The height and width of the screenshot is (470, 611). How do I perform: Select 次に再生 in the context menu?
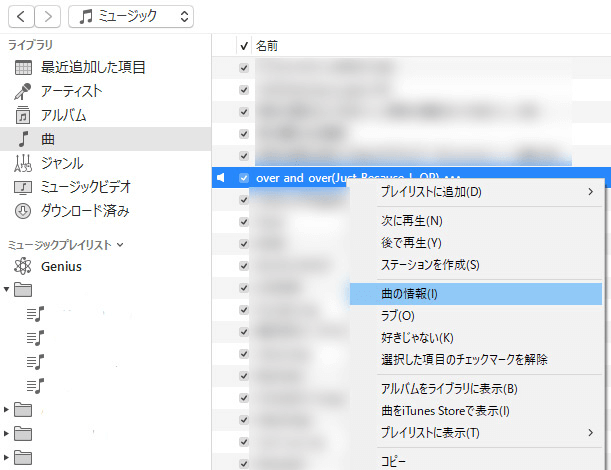click(411, 220)
